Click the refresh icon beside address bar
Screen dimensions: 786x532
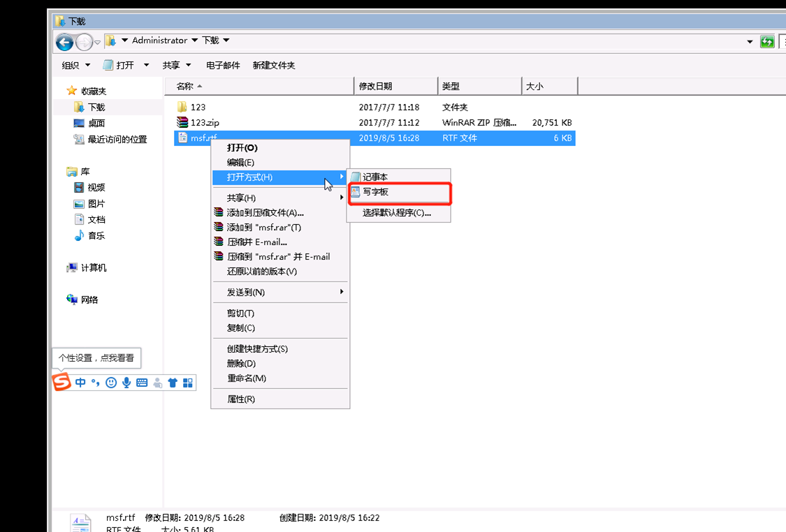[767, 42]
